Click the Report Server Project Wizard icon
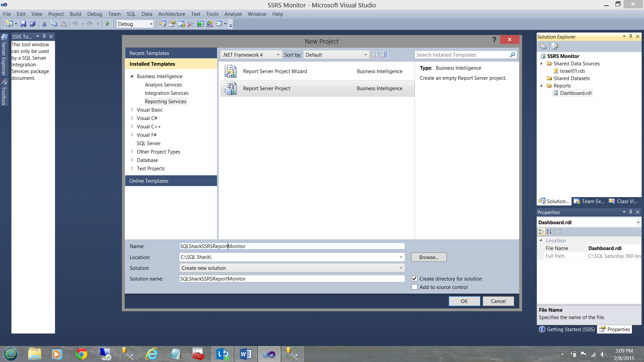644x362 pixels. [x=230, y=71]
